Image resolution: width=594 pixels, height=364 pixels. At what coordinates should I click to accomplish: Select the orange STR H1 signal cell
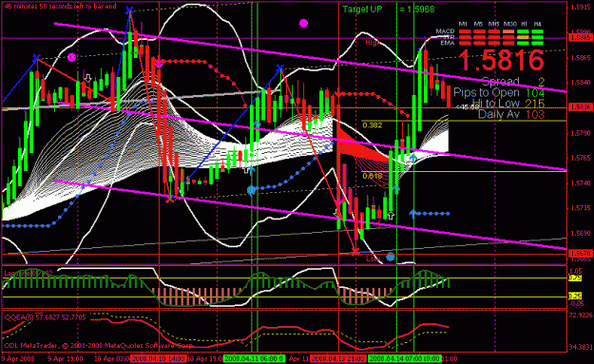click(523, 37)
